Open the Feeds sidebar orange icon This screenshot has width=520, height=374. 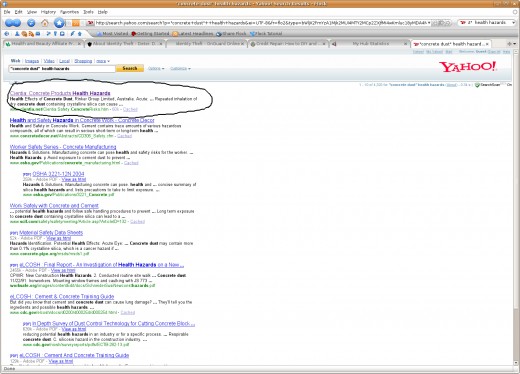(31, 34)
